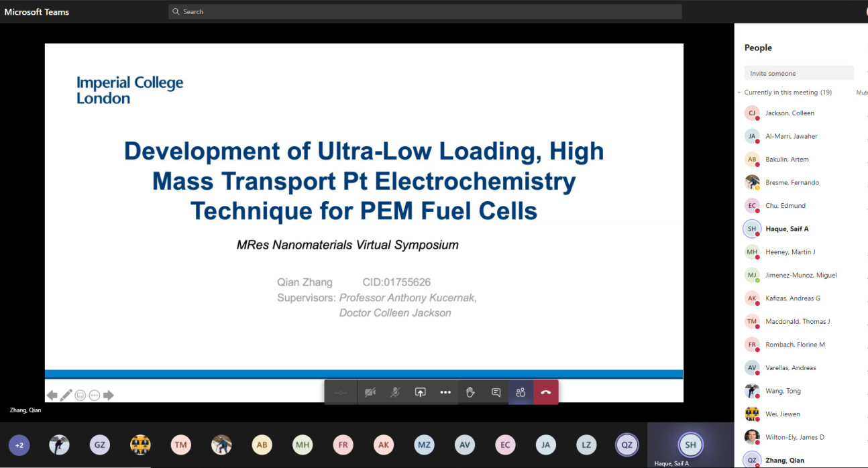Open the slide show options circle icon
The width and height of the screenshot is (868, 468).
(95, 396)
